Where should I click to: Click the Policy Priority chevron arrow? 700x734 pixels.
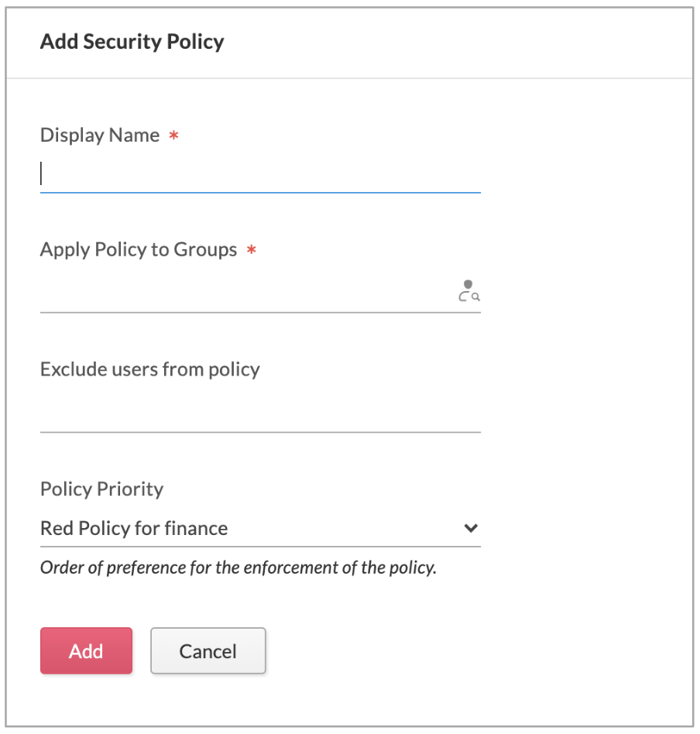(470, 529)
